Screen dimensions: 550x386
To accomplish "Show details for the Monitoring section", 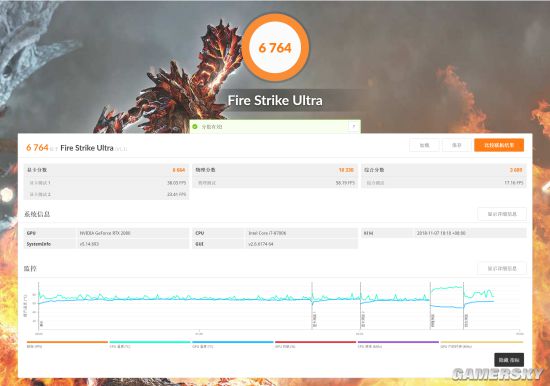I will (502, 269).
